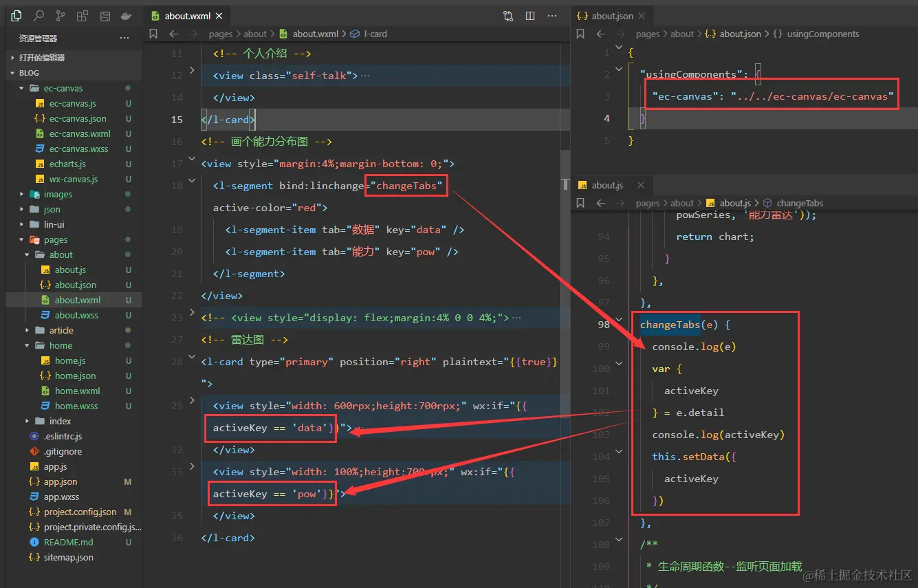The width and height of the screenshot is (918, 588).
Task: Go back using arrow in about.js pane
Action: [600, 203]
